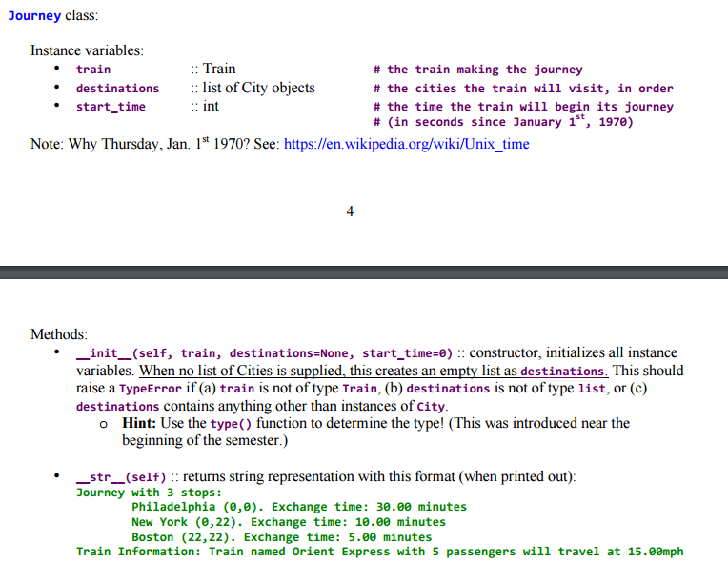Click the page number 4
Screen dimensions: 728x563
coord(350,211)
